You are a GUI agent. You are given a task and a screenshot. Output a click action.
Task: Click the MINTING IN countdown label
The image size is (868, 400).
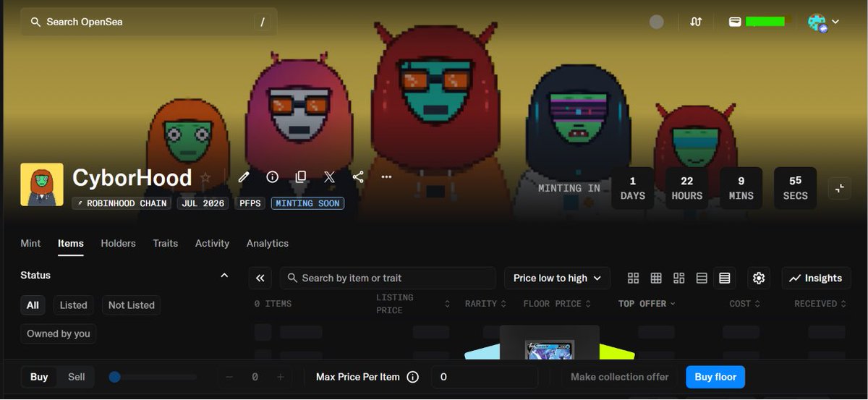pos(569,188)
